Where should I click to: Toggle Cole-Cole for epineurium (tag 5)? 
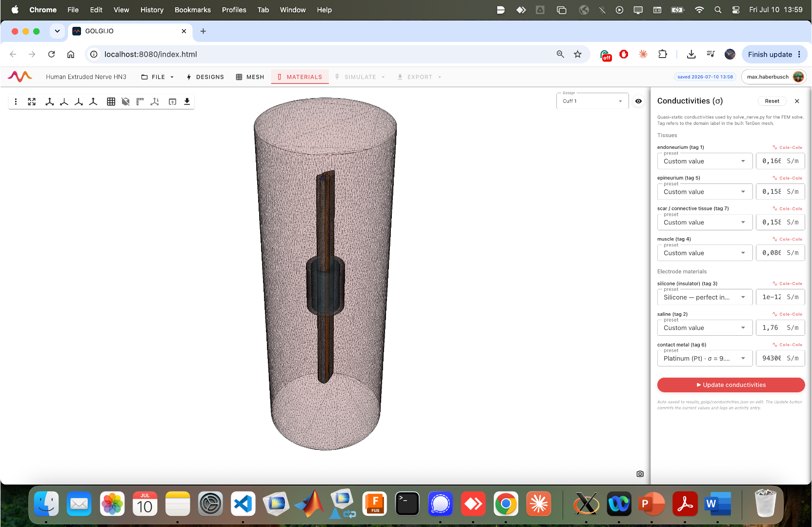tap(787, 178)
